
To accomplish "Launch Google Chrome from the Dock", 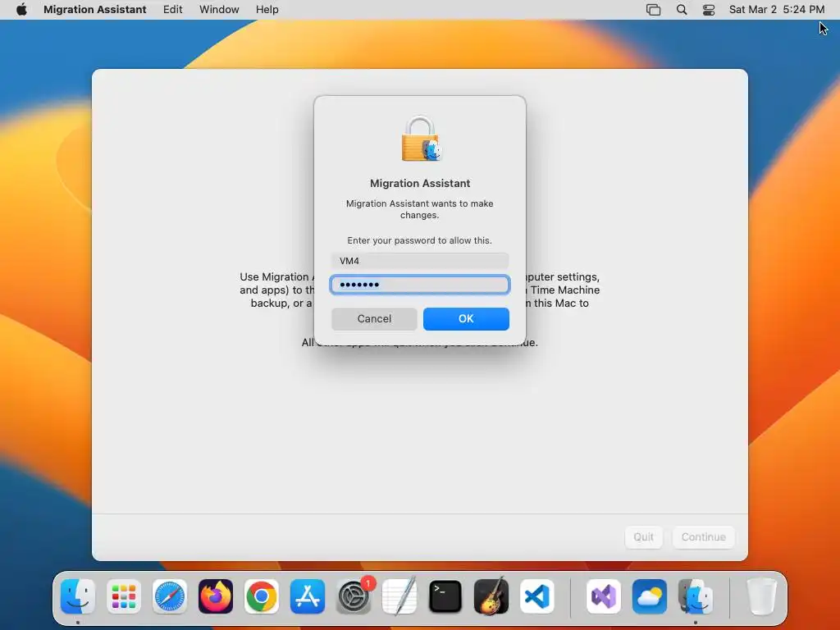I will point(262,596).
